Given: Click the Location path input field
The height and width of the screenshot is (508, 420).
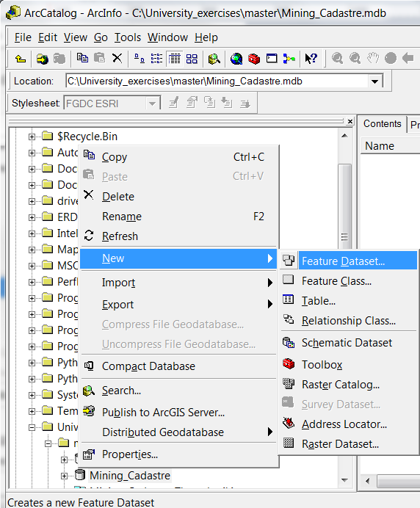Looking at the screenshot, I should click(x=217, y=81).
